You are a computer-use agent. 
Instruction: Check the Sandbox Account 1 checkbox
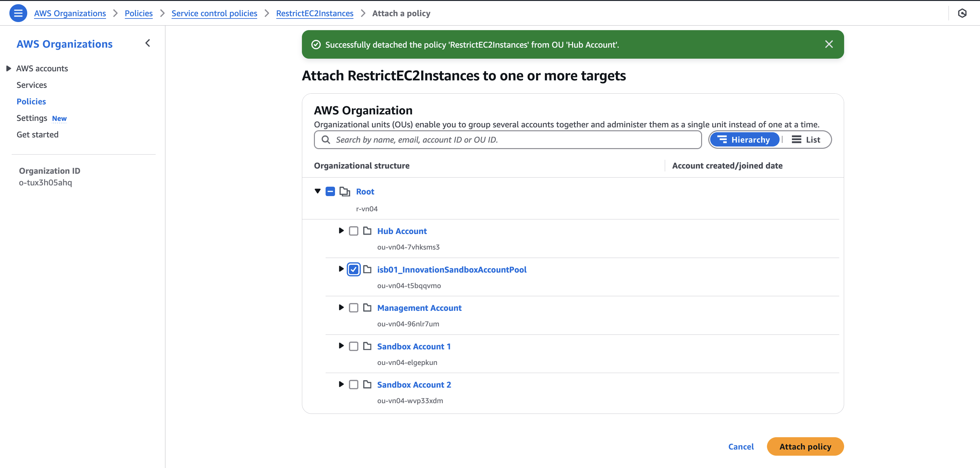point(353,346)
